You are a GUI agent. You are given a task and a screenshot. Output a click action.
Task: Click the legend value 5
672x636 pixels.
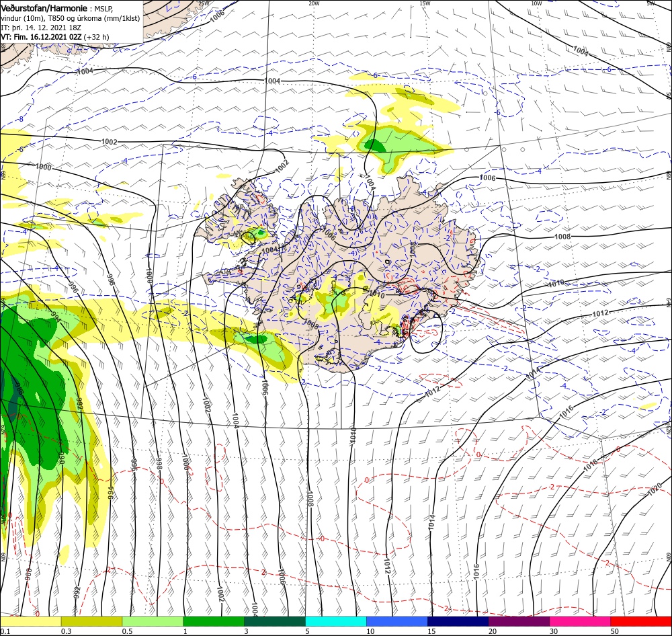click(307, 631)
